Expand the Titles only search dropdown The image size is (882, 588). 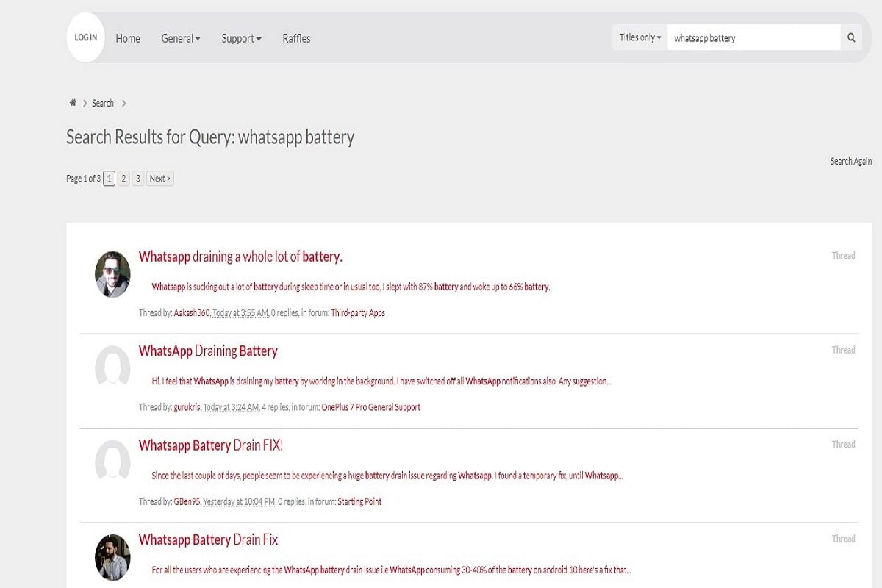click(639, 37)
